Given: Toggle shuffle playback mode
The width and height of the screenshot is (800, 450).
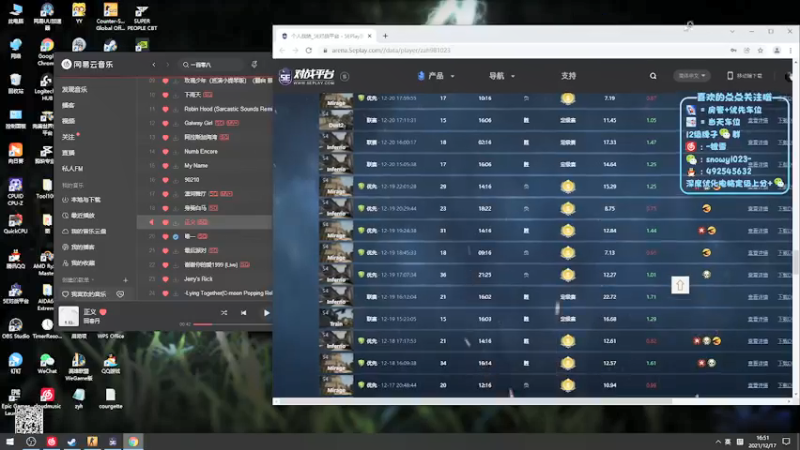Looking at the screenshot, I should point(224,313).
